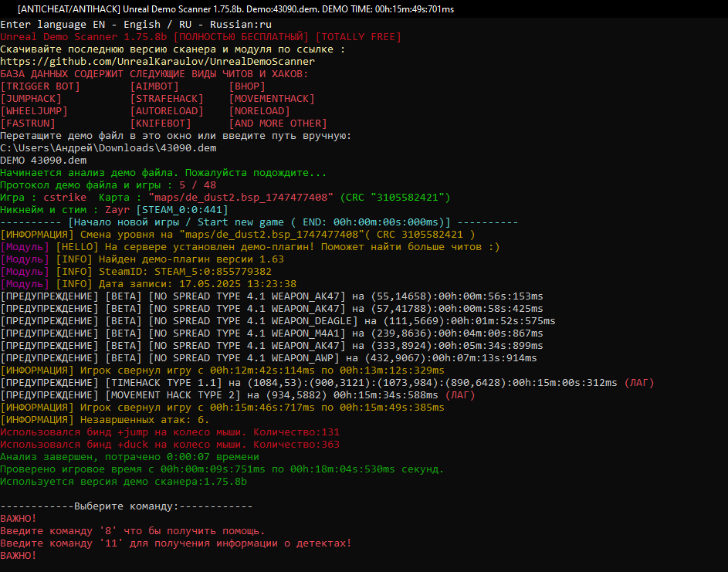The height and width of the screenshot is (572, 728).
Task: Click the '[STEAM_0:0:441]' Steam ID
Action: [x=182, y=210]
